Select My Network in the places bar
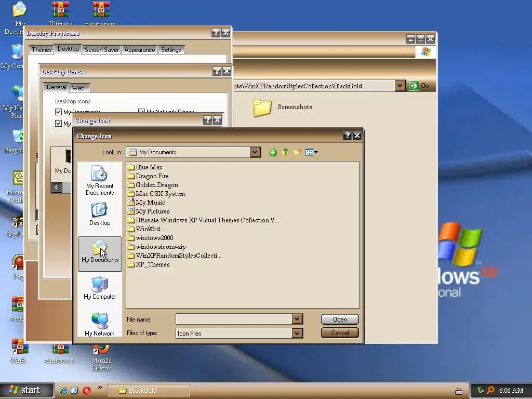 coord(100,324)
